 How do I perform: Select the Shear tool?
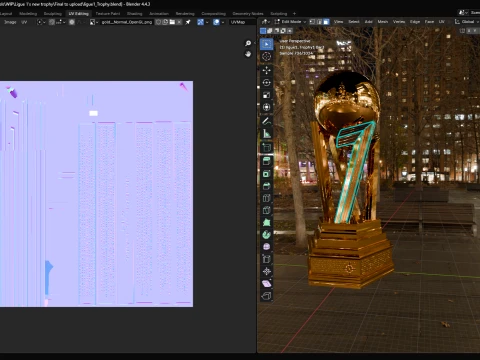pos(266,283)
